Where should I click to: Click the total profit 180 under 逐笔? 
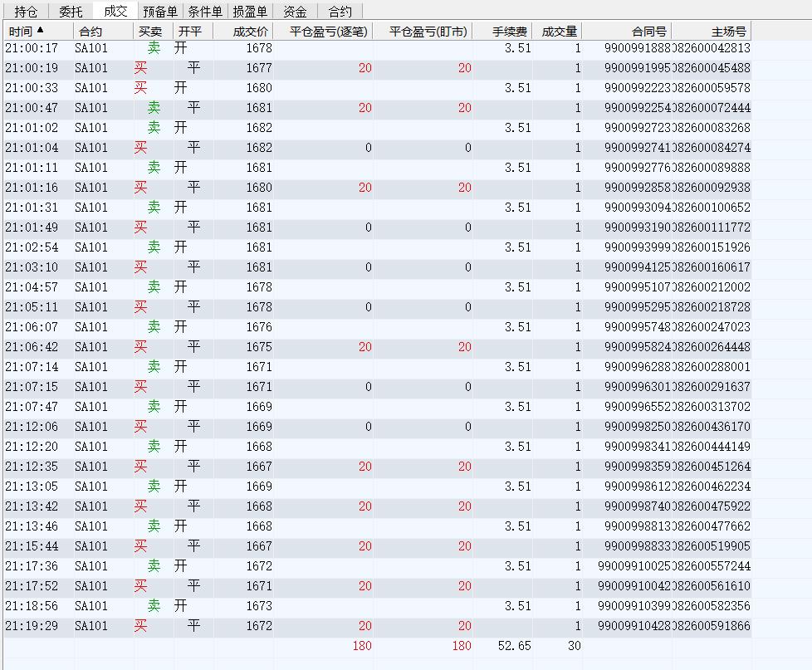pos(362,646)
